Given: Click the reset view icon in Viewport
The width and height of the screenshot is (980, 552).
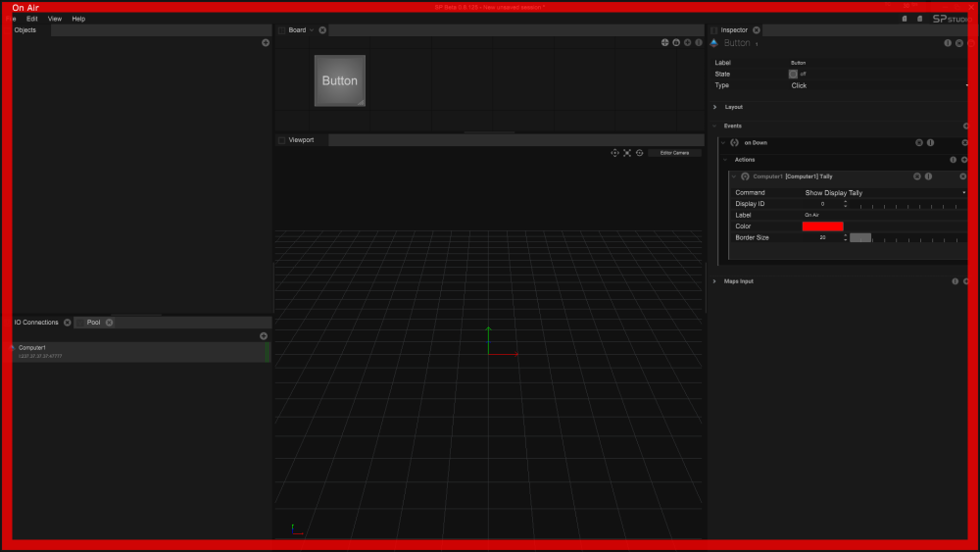Looking at the screenshot, I should pyautogui.click(x=639, y=153).
